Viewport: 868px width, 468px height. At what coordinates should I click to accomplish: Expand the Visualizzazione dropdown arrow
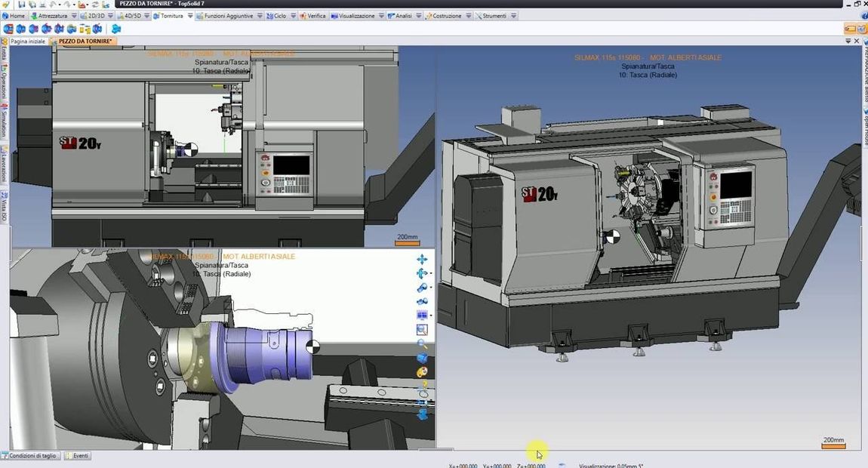coord(381,16)
